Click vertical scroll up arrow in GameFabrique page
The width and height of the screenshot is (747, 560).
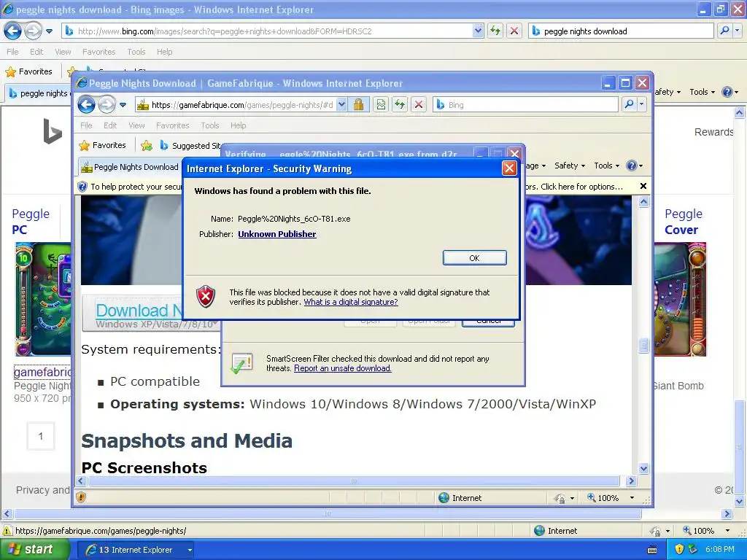[643, 202]
